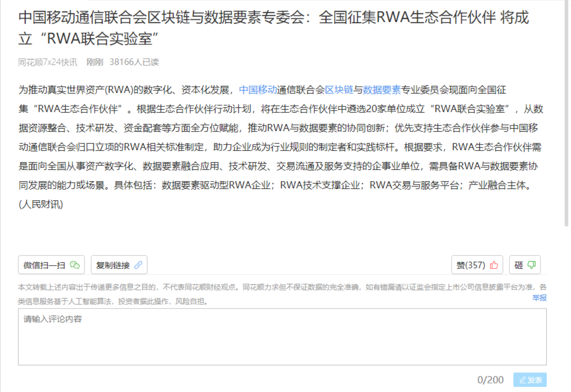
Task: Click the disclaimer text starting 本文转载上述内容
Action: tap(282, 294)
